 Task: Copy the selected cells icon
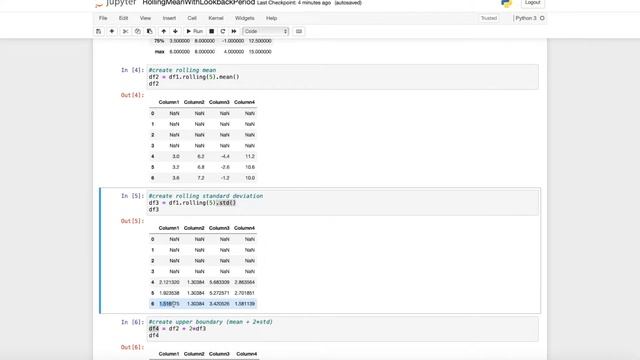pos(138,31)
